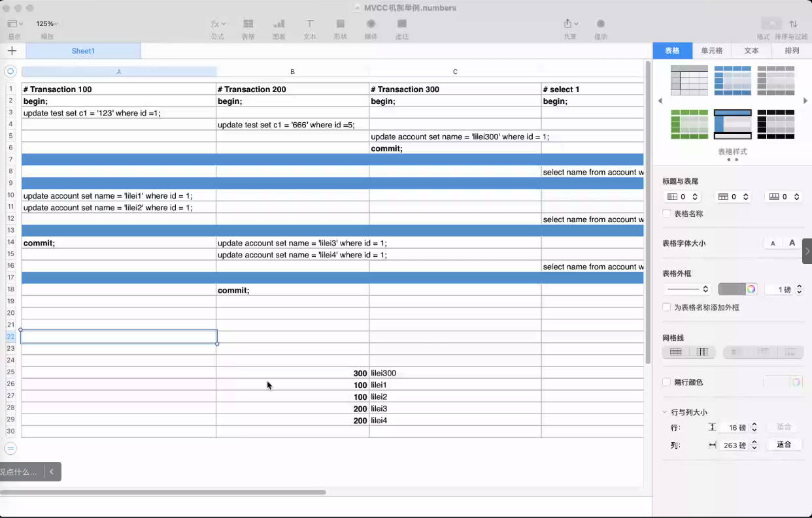Screen dimensions: 812x518
Task: Insert a table with 表格 icon
Action: (248, 24)
